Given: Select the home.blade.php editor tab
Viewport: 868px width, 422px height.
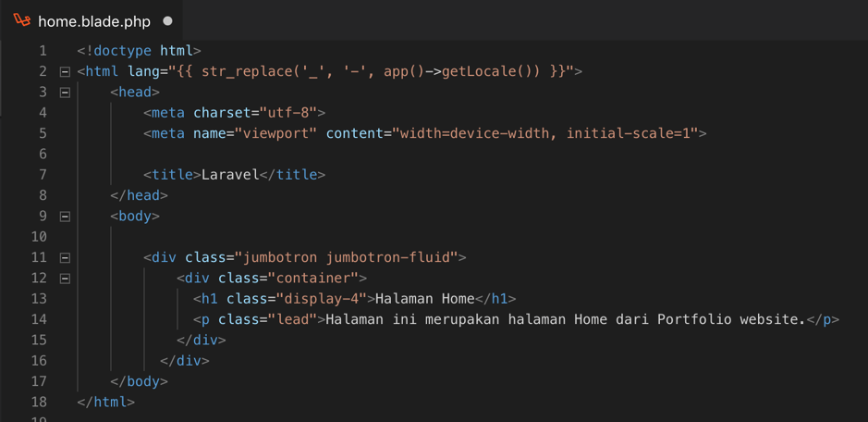Looking at the screenshot, I should tap(92, 21).
